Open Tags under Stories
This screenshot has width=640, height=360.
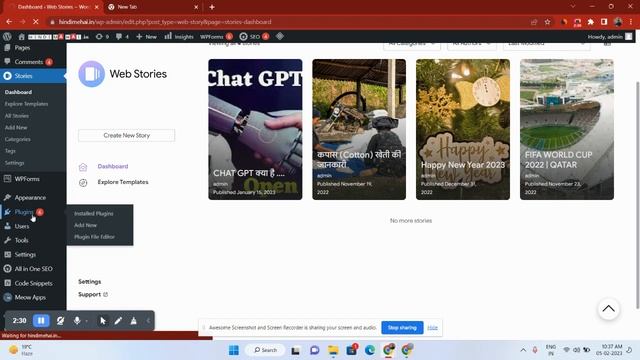click(x=10, y=151)
